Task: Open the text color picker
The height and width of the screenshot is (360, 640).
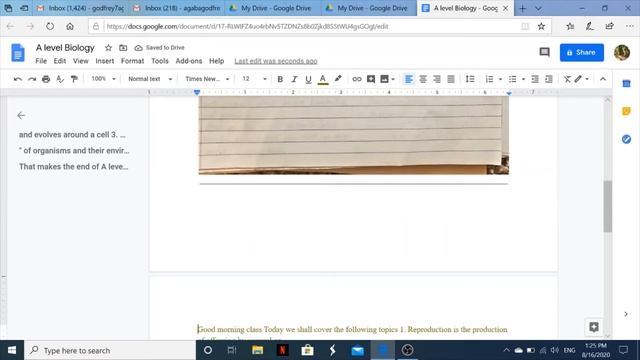Action: (322, 79)
